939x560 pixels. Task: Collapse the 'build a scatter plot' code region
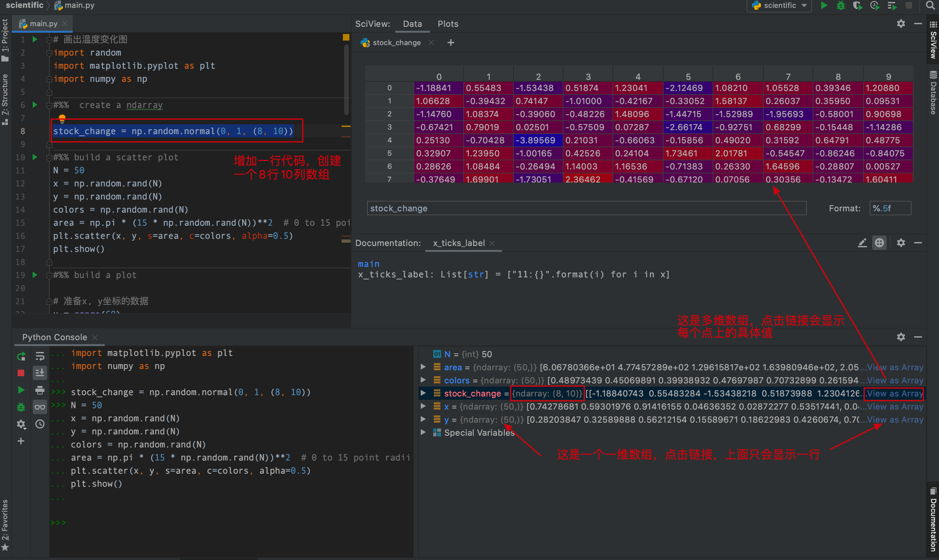(49, 158)
